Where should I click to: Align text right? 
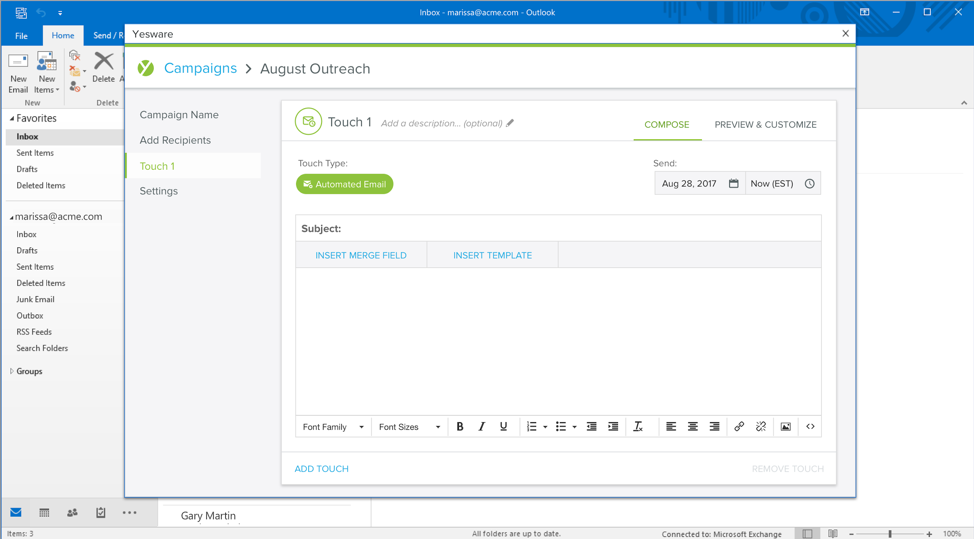coord(714,427)
